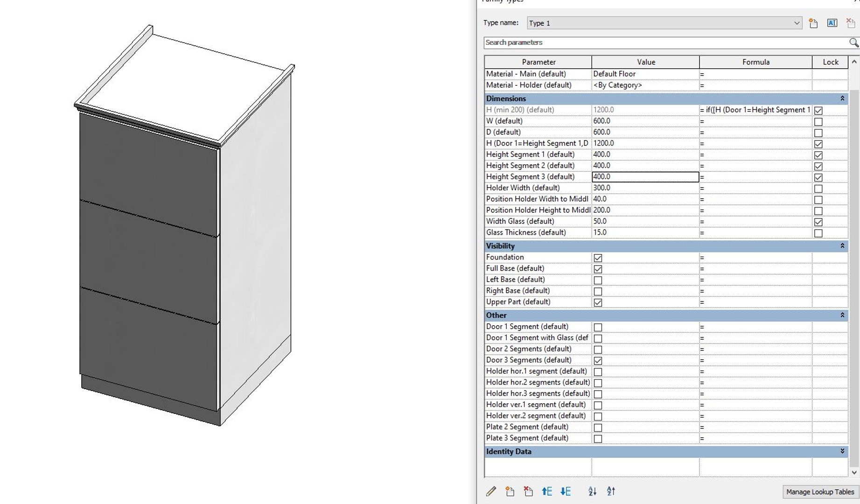Viewport: 860px width, 504px height.
Task: Click scrollbar up arrow in parameter list
Action: pyautogui.click(x=854, y=62)
